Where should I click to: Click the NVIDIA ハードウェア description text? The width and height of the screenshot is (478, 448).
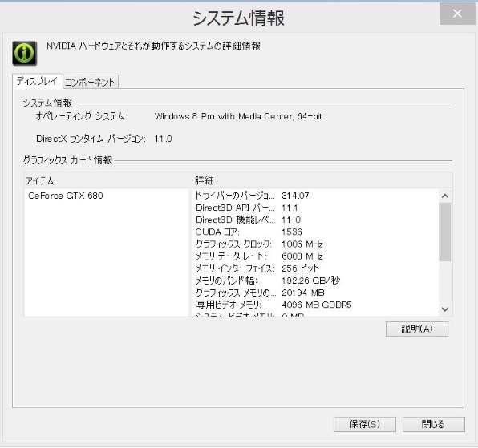coord(153,46)
